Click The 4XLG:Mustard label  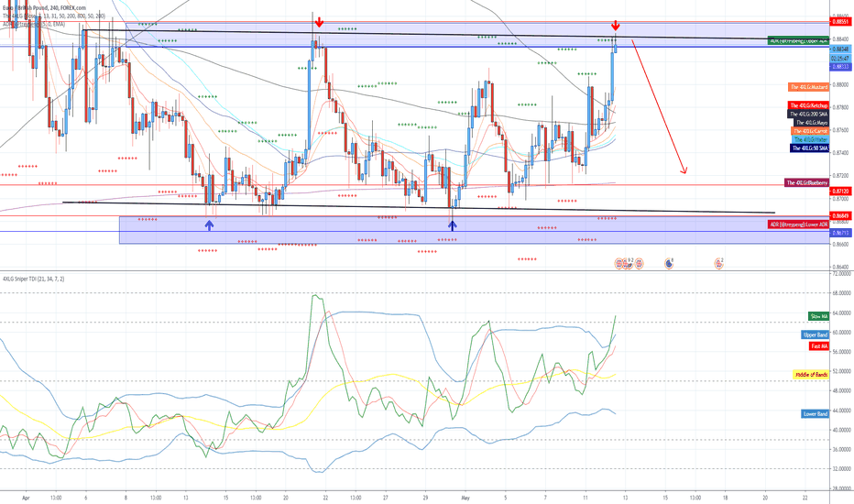[809, 87]
